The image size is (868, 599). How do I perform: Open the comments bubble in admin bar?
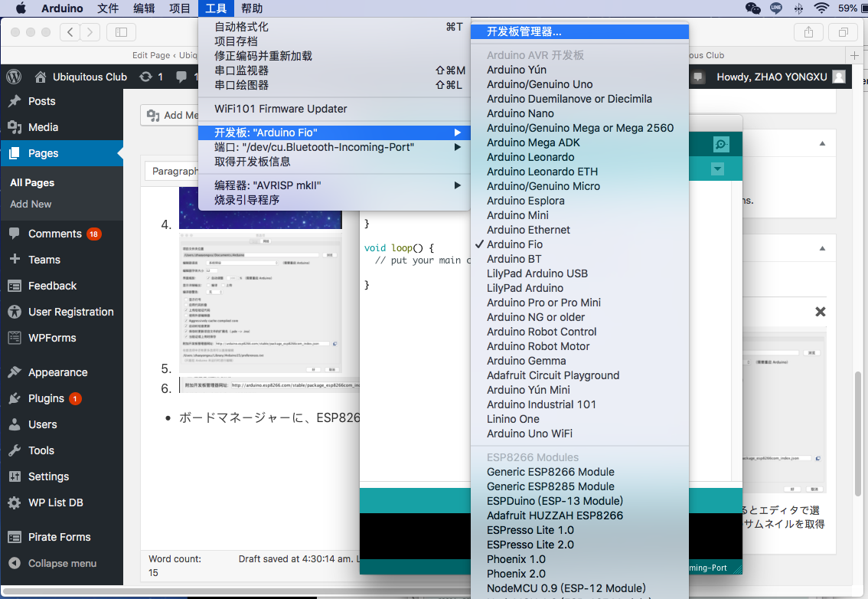[x=181, y=77]
